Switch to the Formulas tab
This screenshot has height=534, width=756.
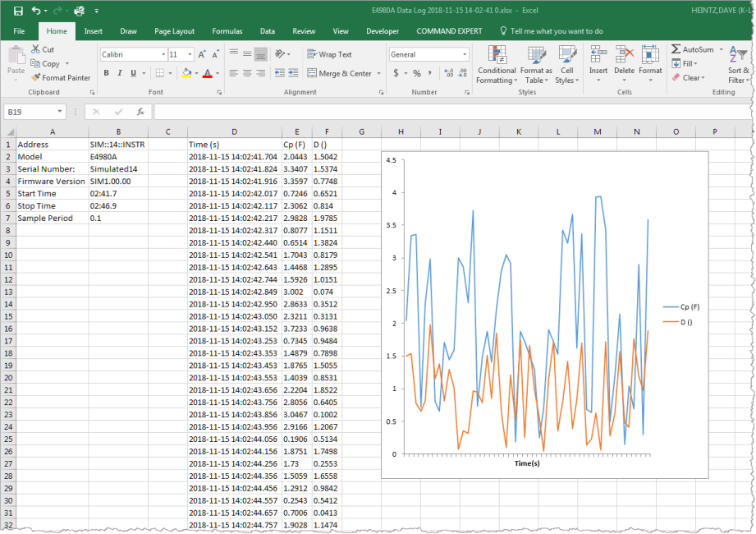point(227,31)
